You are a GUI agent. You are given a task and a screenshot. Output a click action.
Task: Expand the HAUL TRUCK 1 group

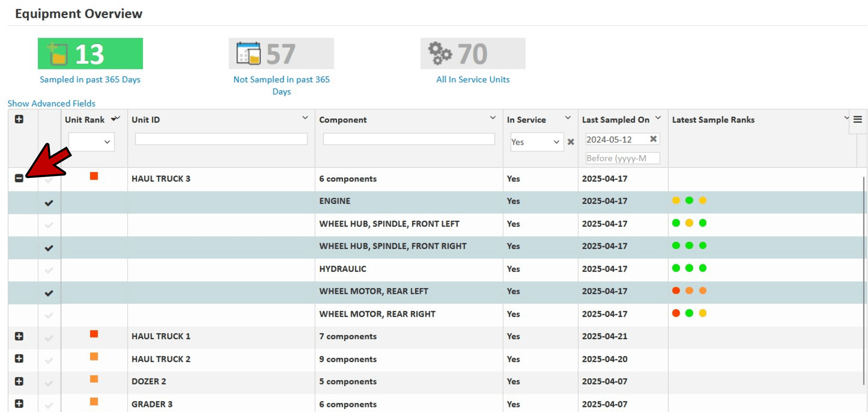[x=19, y=336]
